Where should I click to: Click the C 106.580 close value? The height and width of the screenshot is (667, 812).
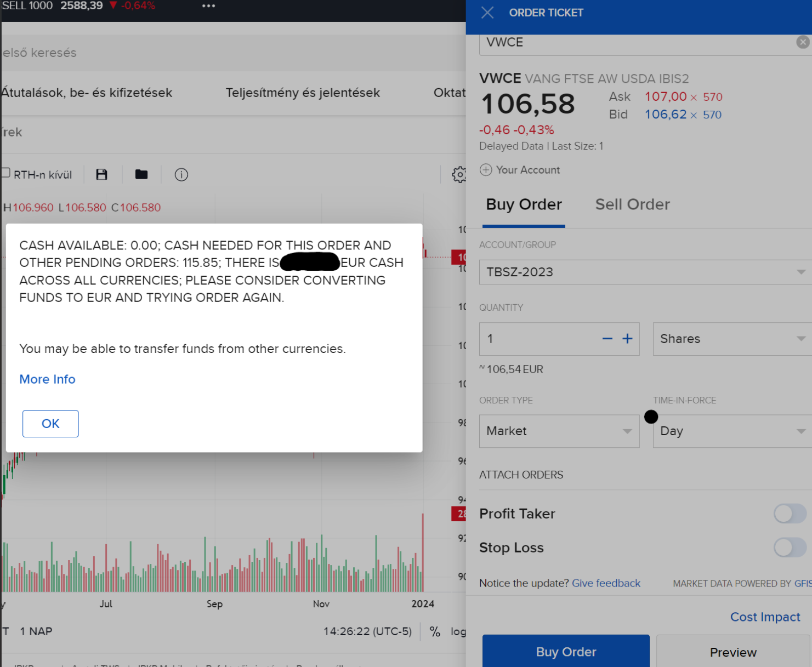tap(136, 208)
